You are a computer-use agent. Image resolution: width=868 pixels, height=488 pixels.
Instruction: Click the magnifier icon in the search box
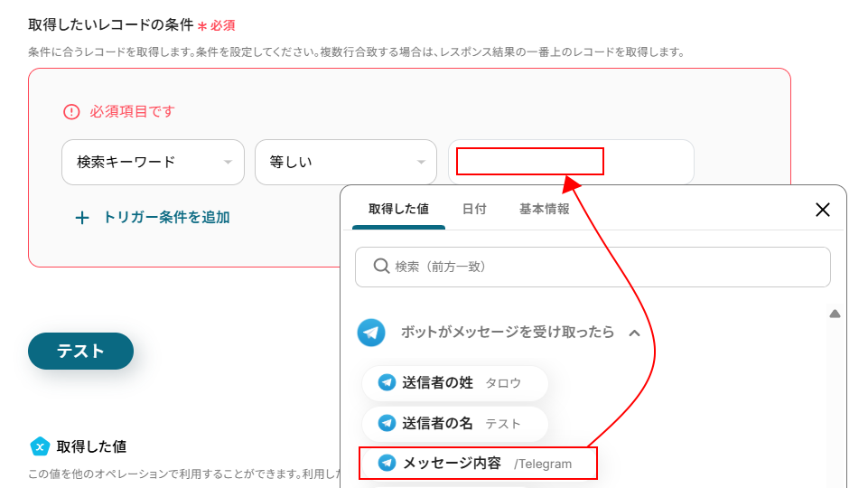click(x=381, y=266)
